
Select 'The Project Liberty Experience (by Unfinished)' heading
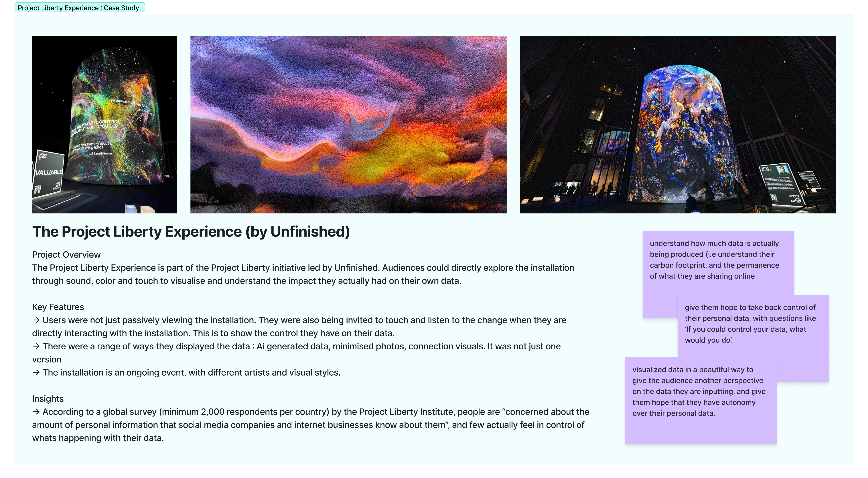[191, 232]
